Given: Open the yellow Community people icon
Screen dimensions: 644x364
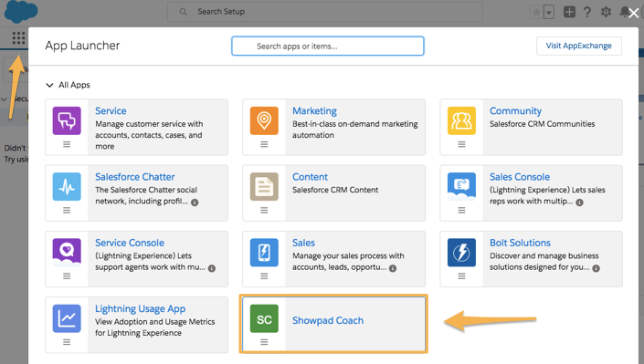Looking at the screenshot, I should tap(461, 120).
